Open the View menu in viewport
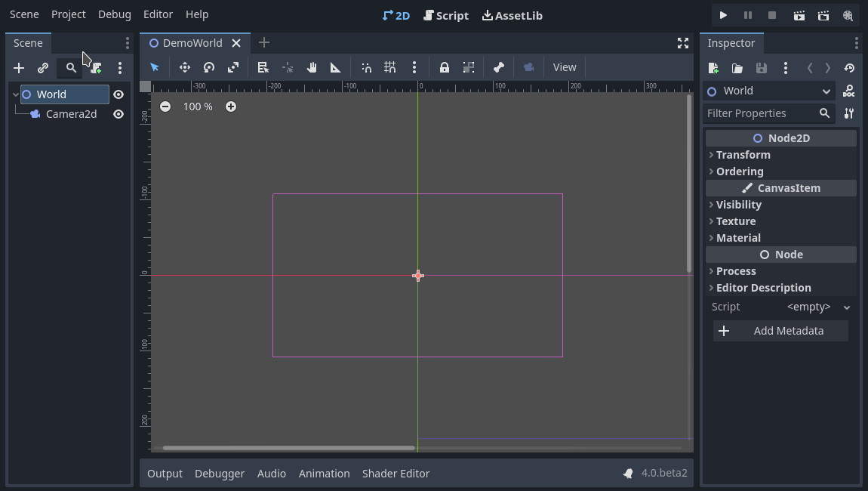Viewport: 868px width, 491px height. point(565,67)
